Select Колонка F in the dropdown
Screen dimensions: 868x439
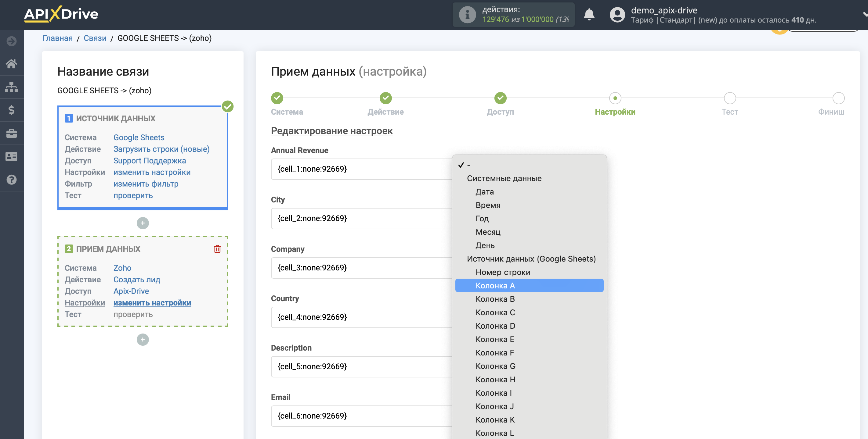[x=529, y=353]
